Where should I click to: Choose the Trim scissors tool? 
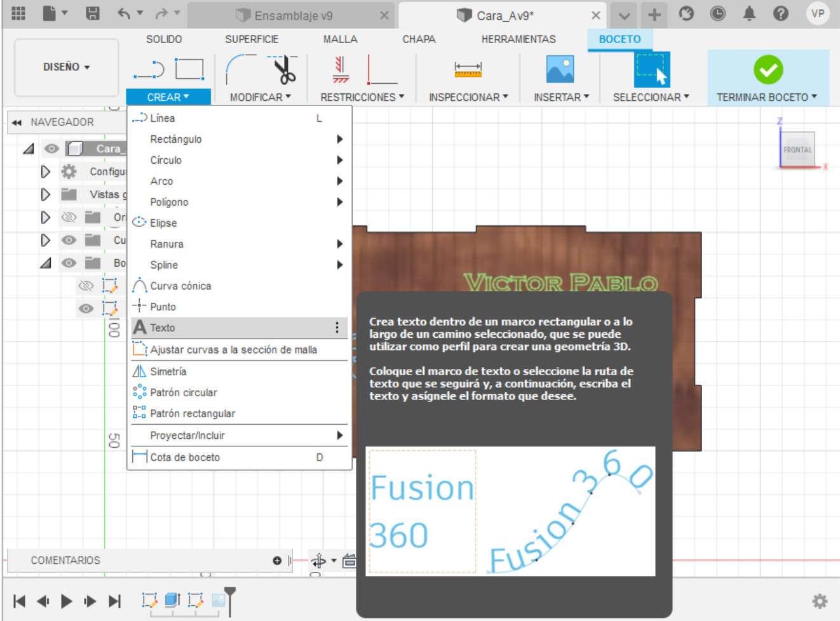coord(283,69)
